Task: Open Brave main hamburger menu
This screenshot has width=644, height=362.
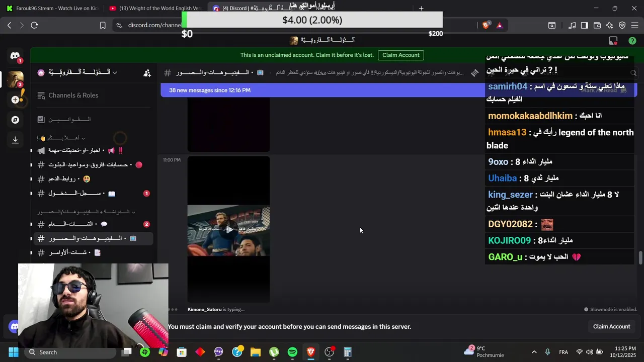Action: 635,25
